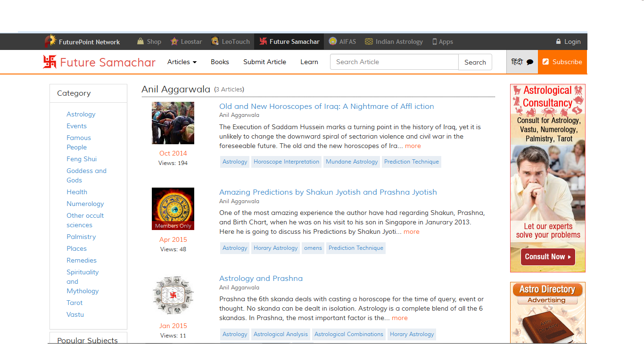Viewport: 644px width, 362px height.
Task: Select the Horoscope Interpretation tag
Action: click(286, 162)
